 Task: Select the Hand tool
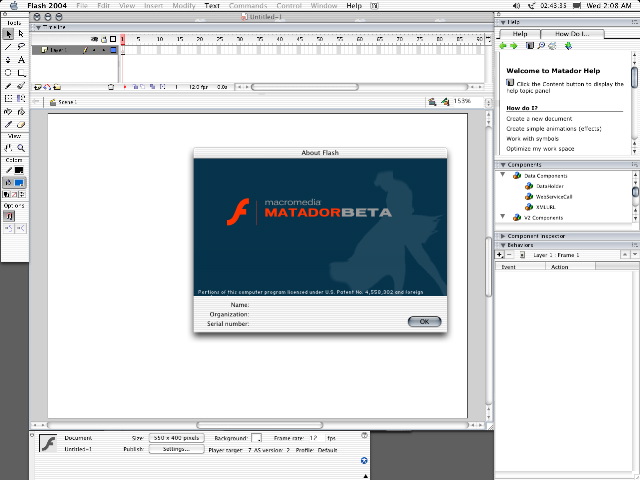tap(8, 148)
